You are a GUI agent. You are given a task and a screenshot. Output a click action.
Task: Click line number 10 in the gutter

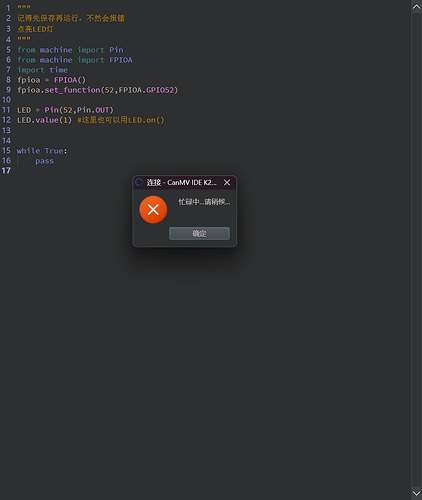point(6,100)
